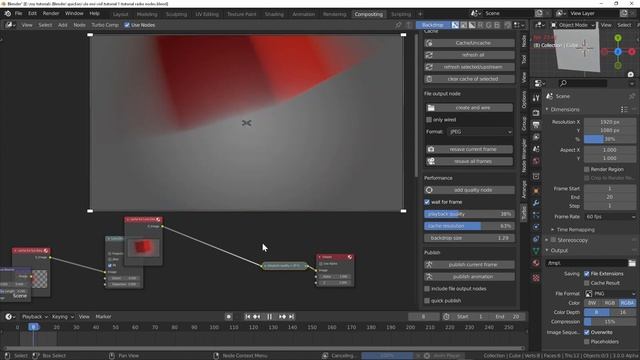Open the Object properties tab icon
This screenshot has height=360, width=640.
(x=536, y=191)
